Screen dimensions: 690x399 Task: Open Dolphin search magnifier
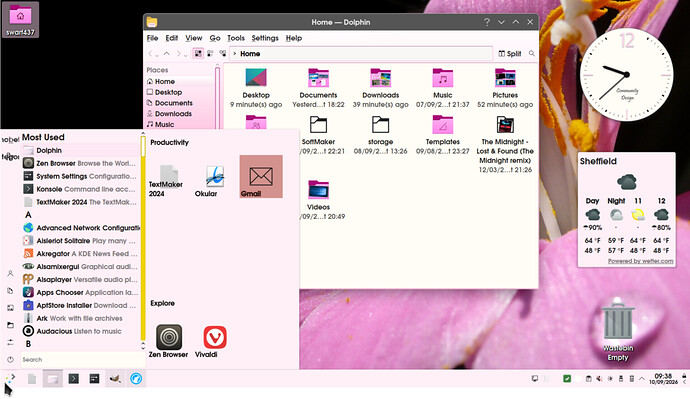[x=532, y=54]
